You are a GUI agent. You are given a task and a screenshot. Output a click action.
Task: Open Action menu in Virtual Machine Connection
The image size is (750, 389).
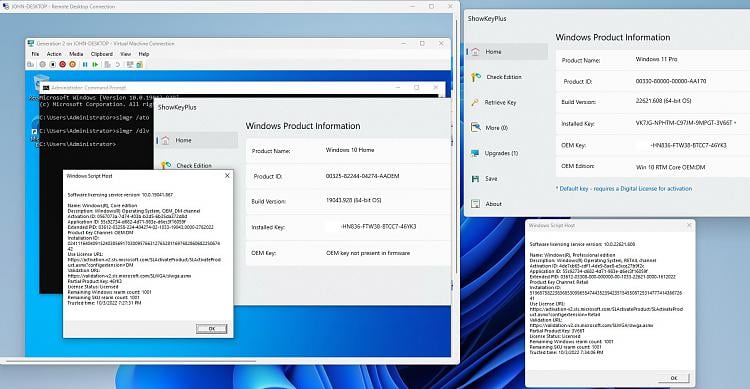click(x=54, y=54)
